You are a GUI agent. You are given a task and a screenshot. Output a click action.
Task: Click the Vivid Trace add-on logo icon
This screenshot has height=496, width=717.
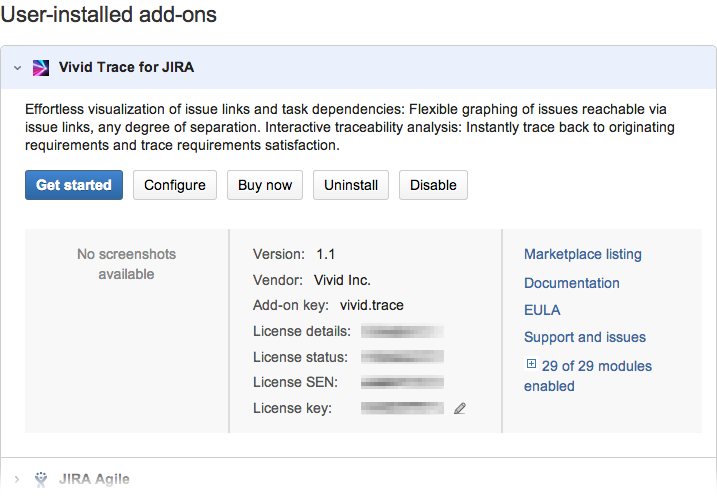[41, 68]
